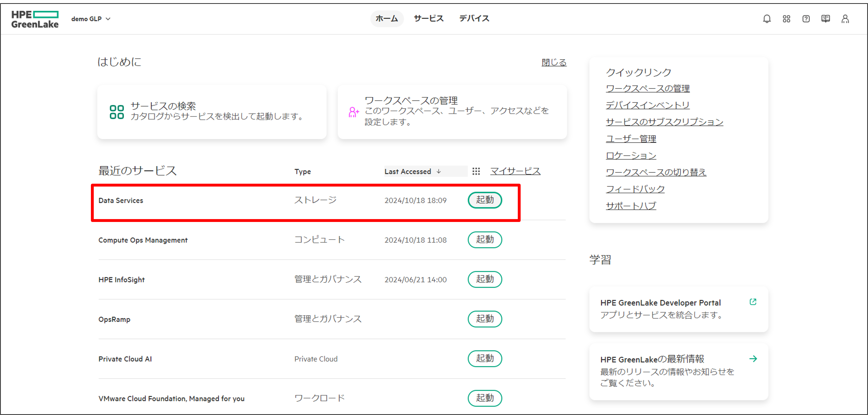Click Private Cloud AI service name
This screenshot has height=415, width=868.
point(125,359)
